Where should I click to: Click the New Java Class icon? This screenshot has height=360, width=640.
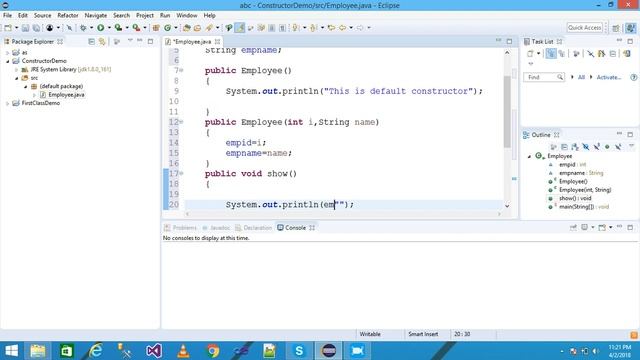pos(167,28)
